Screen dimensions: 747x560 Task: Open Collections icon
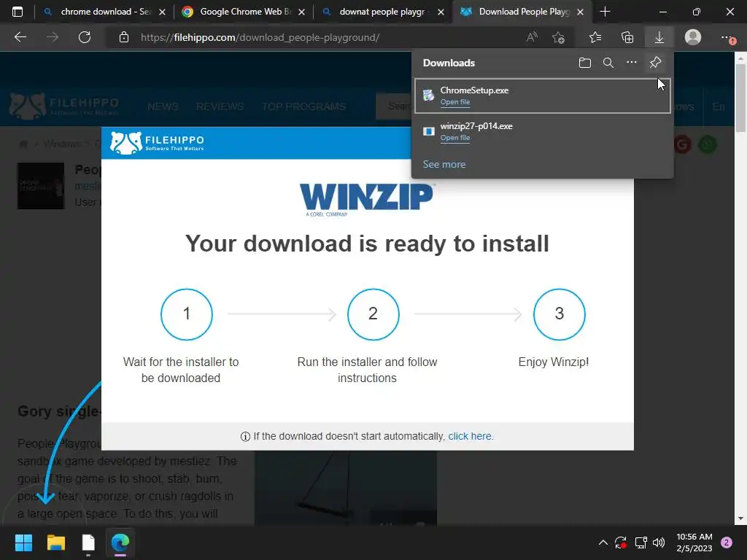627,37
